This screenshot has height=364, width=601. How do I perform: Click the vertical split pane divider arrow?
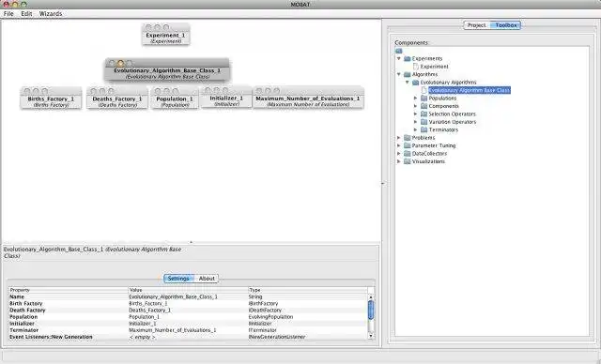click(x=382, y=184)
